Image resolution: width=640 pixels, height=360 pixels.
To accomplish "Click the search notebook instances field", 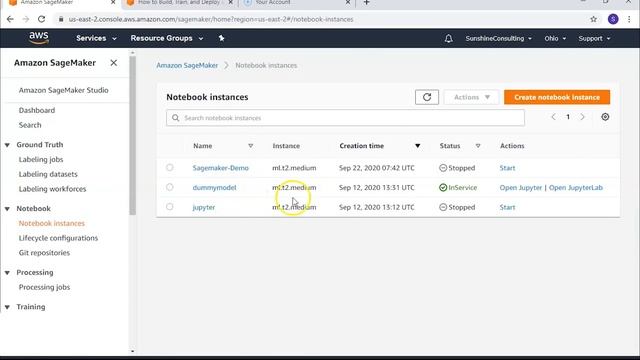I will tap(345, 118).
